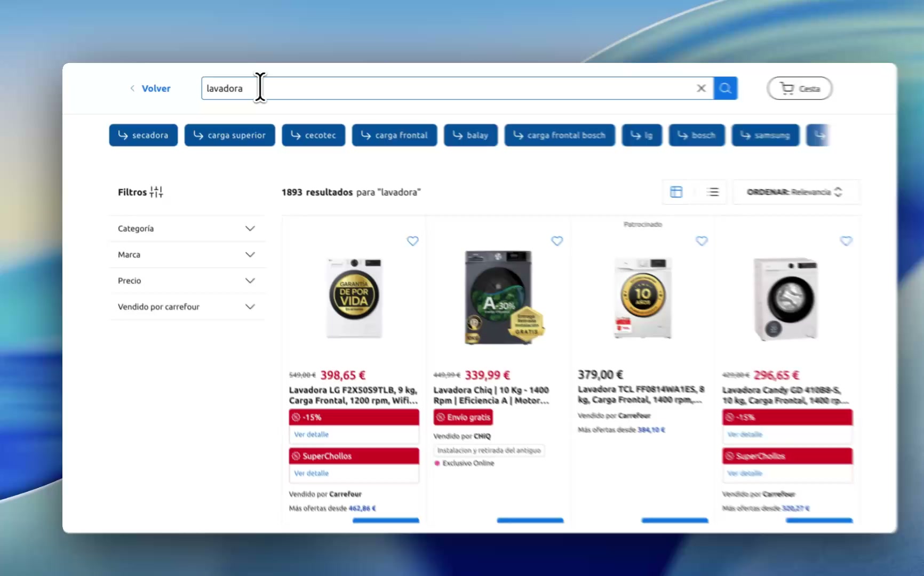Select the balay suggestion chip
924x576 pixels.
(471, 135)
